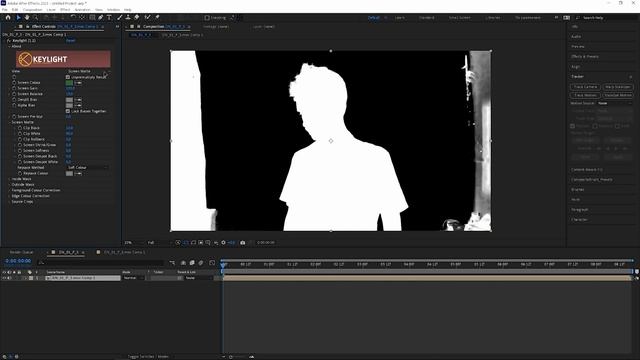This screenshot has width=640, height=360.
Task: Toggle the mask and shape path visibility icon
Action: coord(193,242)
